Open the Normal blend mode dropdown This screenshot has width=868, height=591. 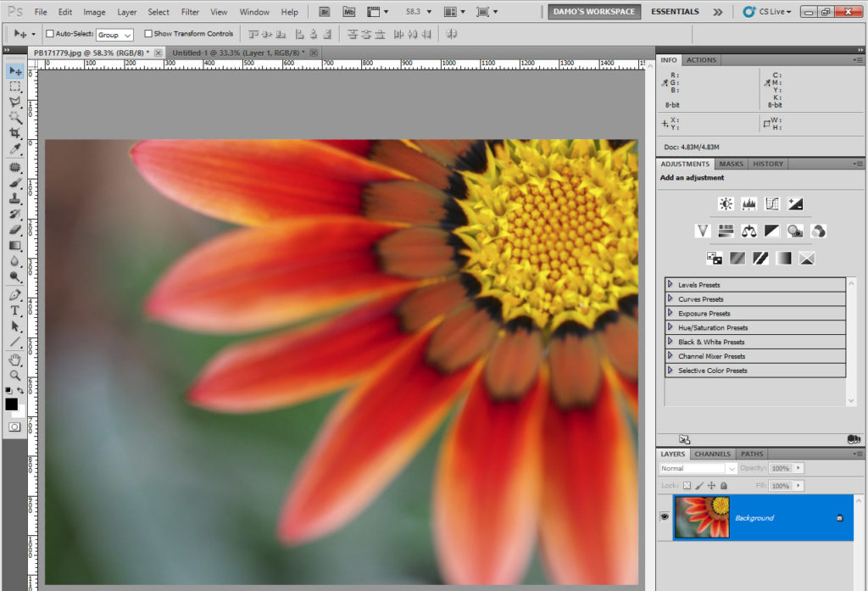698,468
